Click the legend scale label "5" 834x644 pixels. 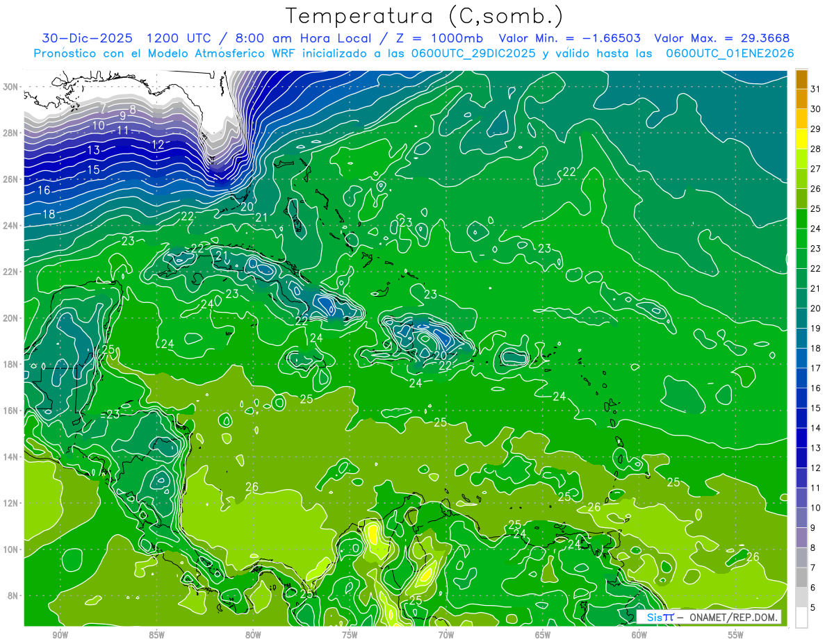coord(813,607)
